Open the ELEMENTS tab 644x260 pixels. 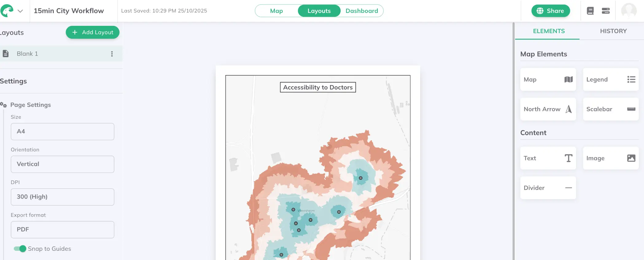click(549, 31)
